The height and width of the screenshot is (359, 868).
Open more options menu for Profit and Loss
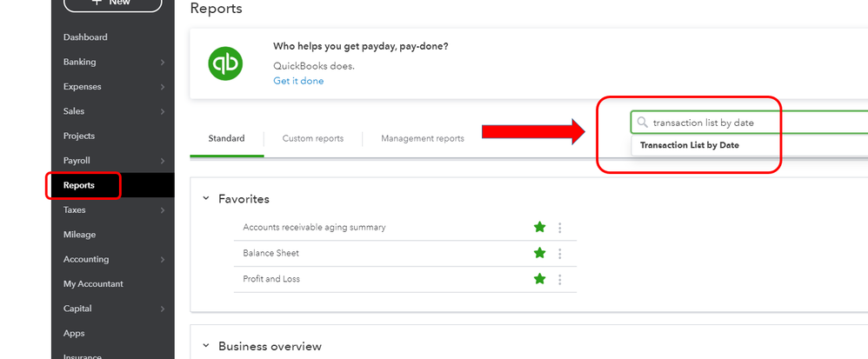(x=559, y=279)
